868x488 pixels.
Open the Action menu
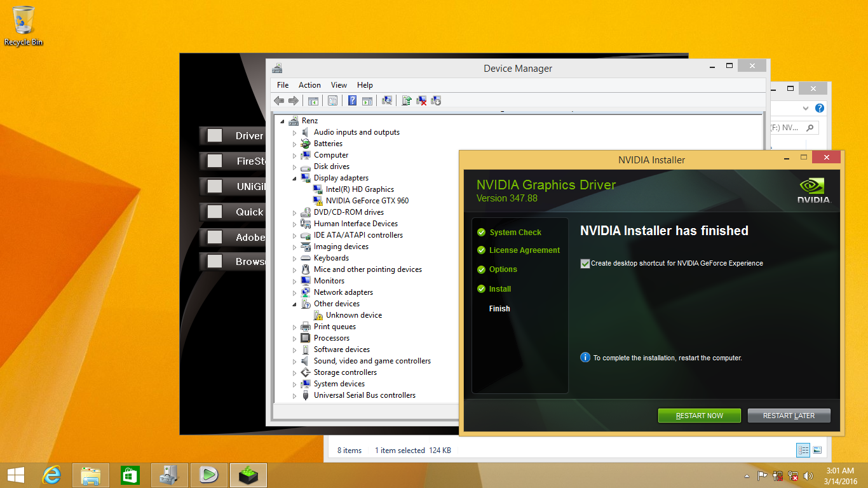point(309,85)
